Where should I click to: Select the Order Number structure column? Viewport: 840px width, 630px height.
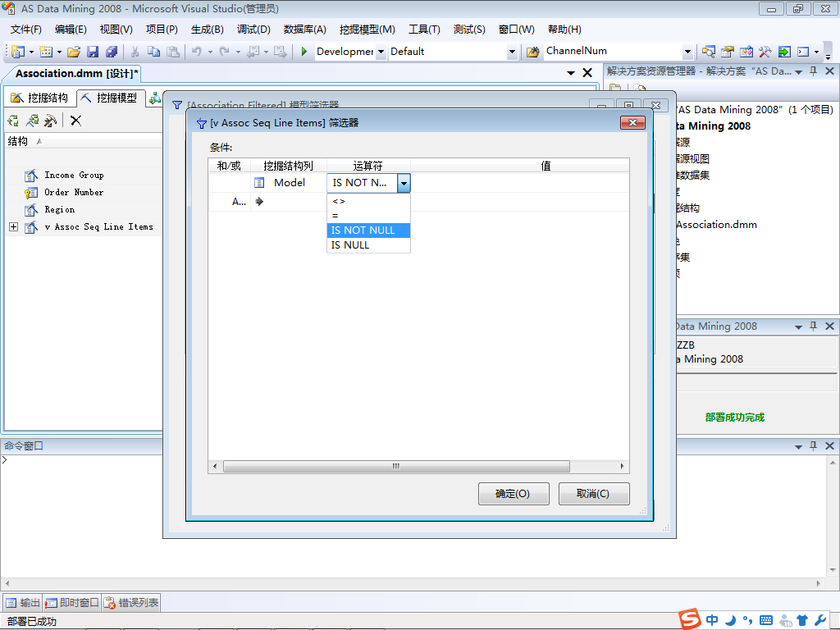click(x=74, y=192)
